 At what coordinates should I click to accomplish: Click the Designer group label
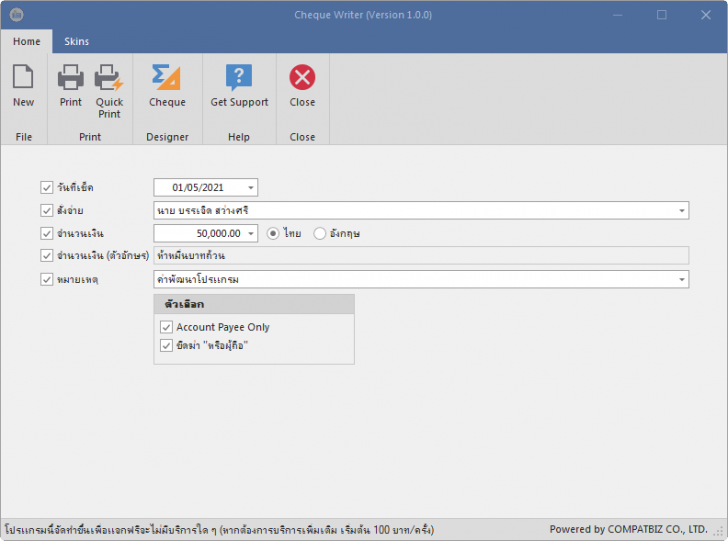(167, 137)
